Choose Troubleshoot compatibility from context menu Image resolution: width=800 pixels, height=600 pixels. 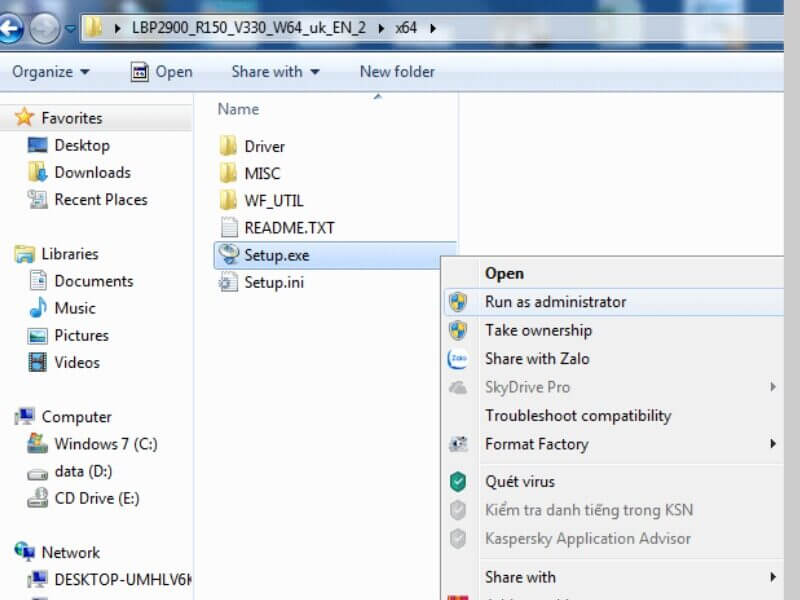click(578, 416)
